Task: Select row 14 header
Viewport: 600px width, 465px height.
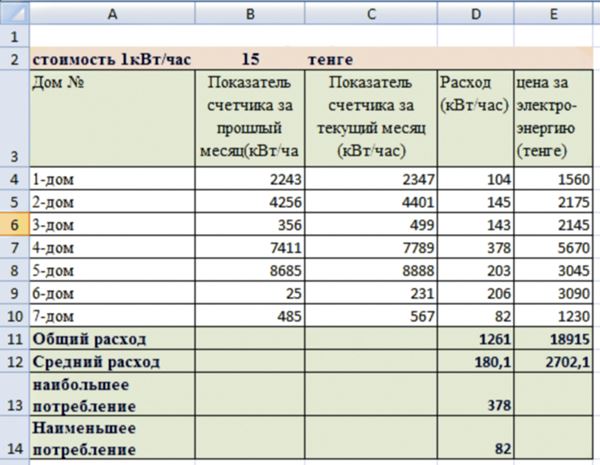Action: [x=15, y=437]
